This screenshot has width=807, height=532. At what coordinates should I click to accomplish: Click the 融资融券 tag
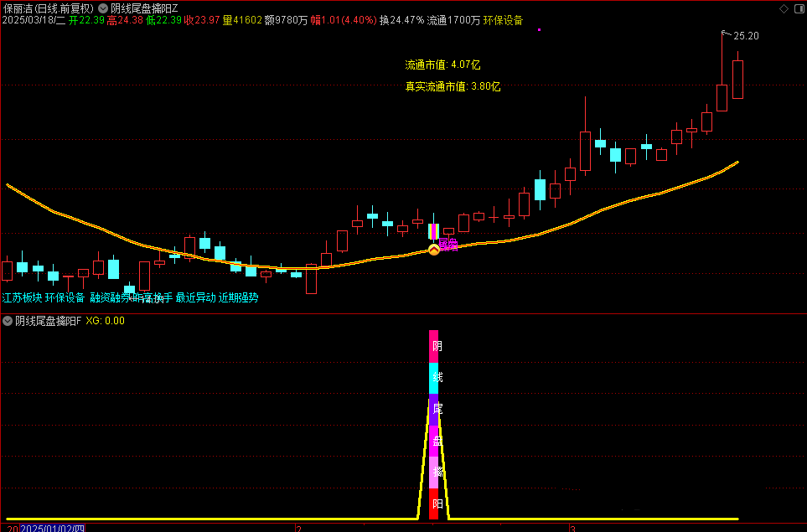111,297
